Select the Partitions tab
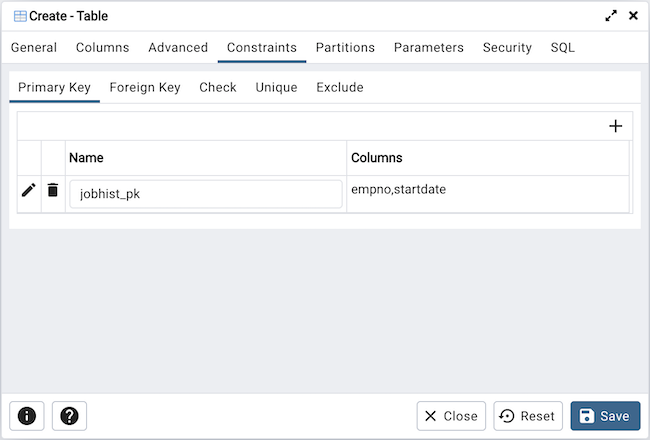The height and width of the screenshot is (440, 650). click(x=345, y=47)
